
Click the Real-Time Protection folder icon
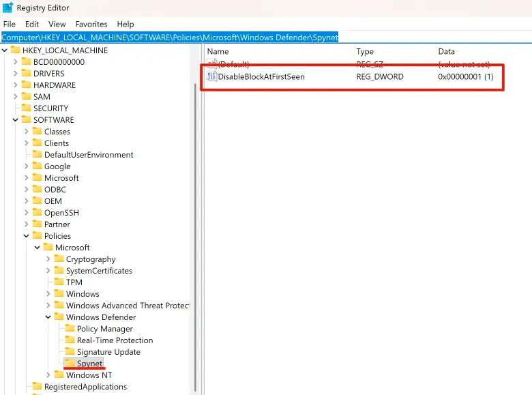[70, 340]
